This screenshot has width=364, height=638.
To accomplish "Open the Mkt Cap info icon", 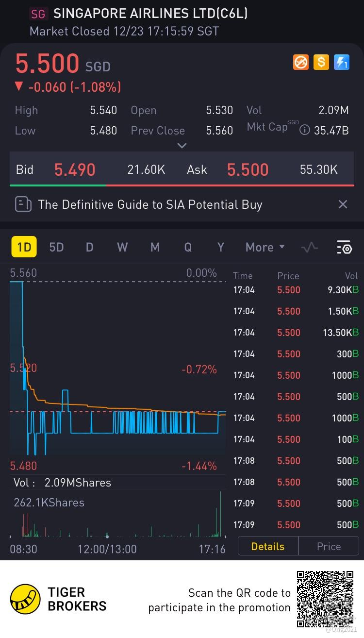I will point(305,130).
